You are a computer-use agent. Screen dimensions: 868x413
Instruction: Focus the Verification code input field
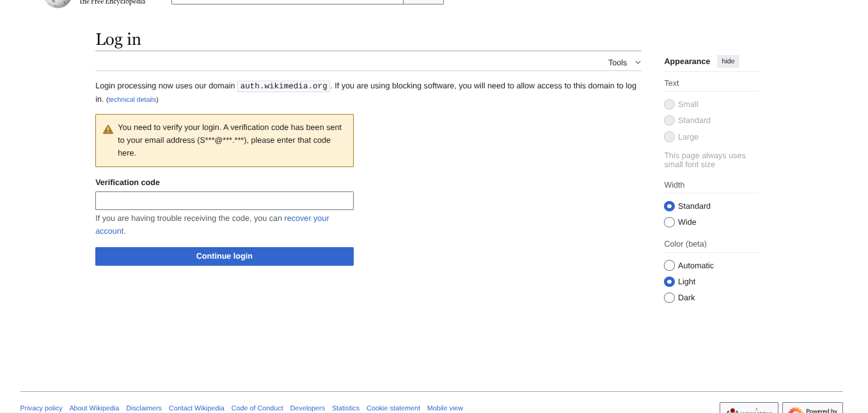coord(224,201)
